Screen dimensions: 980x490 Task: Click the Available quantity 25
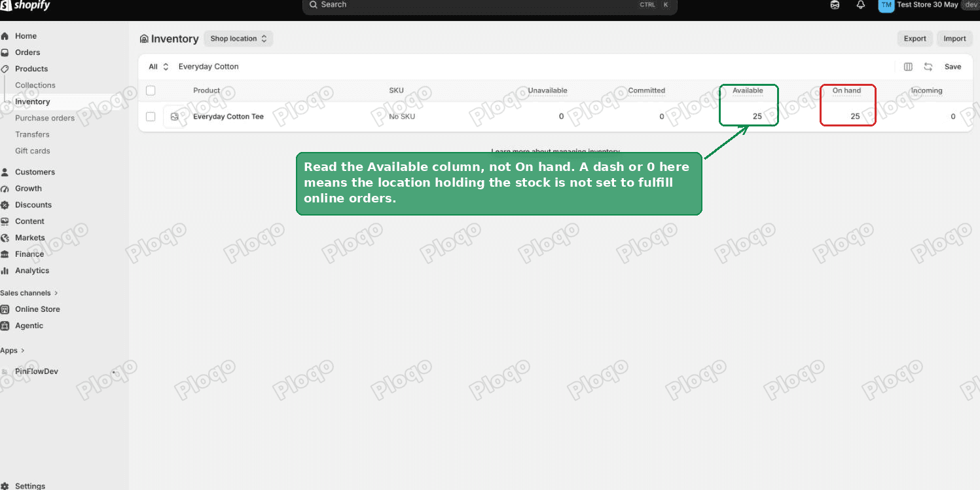(x=757, y=117)
